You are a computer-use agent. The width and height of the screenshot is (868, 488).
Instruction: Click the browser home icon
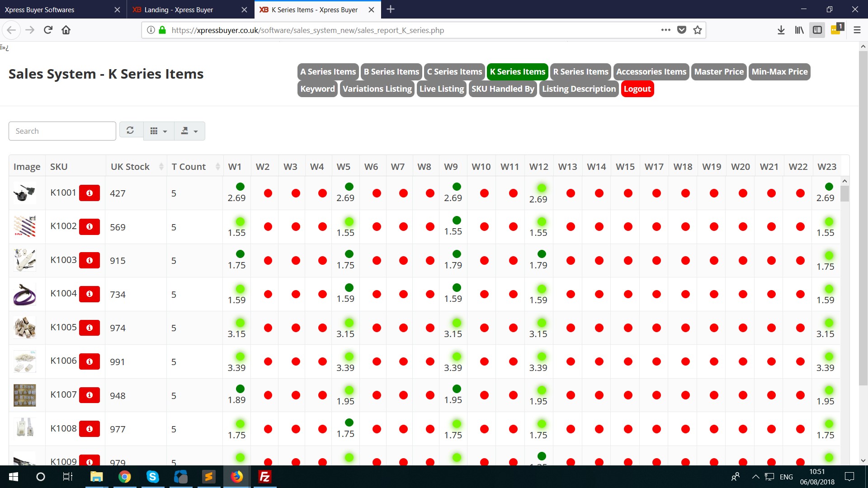66,30
